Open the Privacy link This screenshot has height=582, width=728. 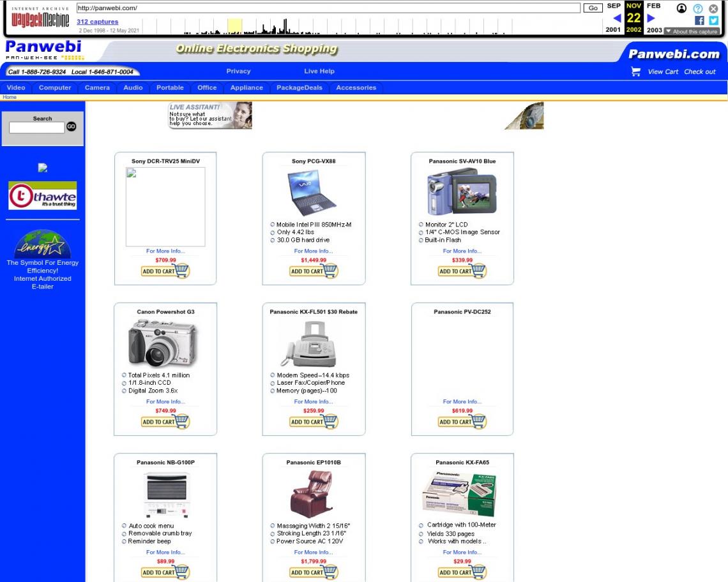tap(238, 71)
